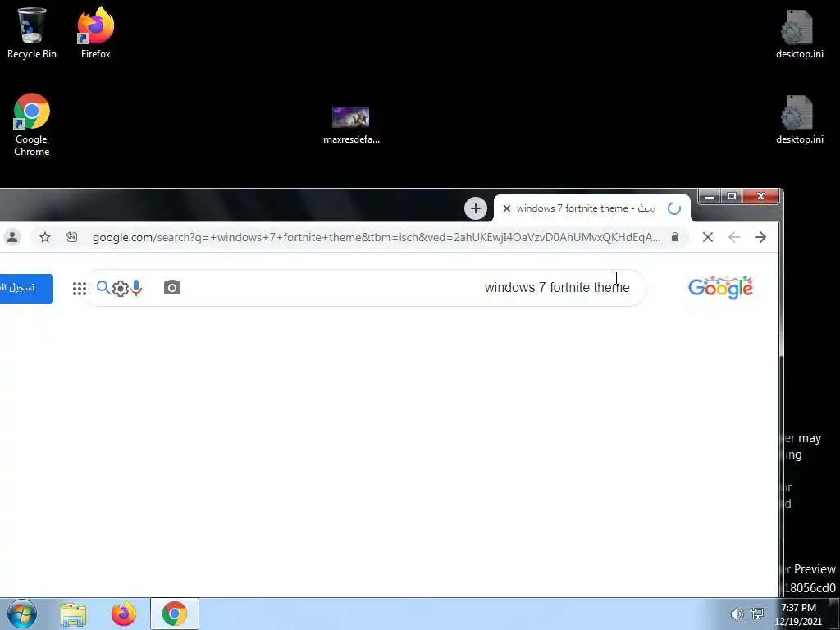Go to Google home via logo
This screenshot has width=840, height=630.
(x=720, y=288)
